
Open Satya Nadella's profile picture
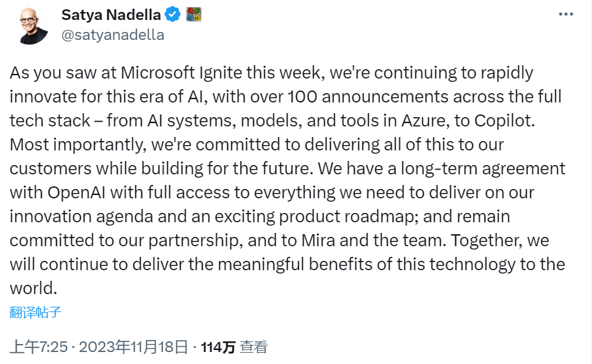click(x=31, y=25)
